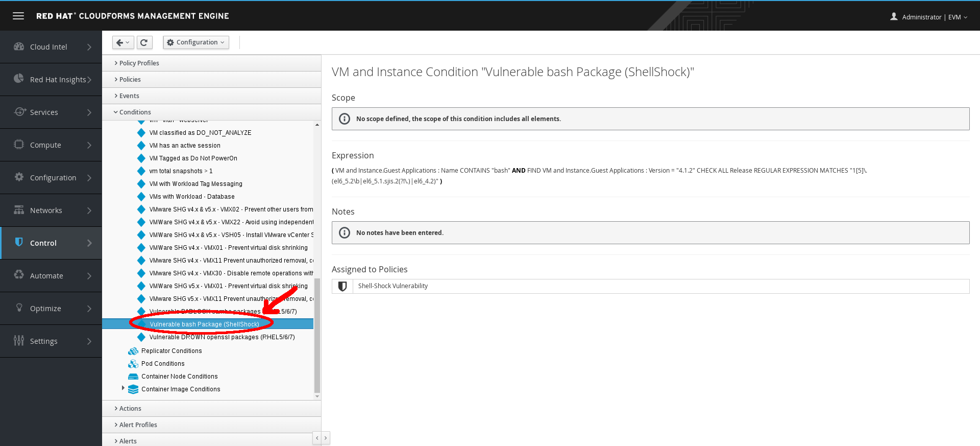The height and width of the screenshot is (446, 980).
Task: Open the Configuration dropdown in toolbar
Action: 196,42
